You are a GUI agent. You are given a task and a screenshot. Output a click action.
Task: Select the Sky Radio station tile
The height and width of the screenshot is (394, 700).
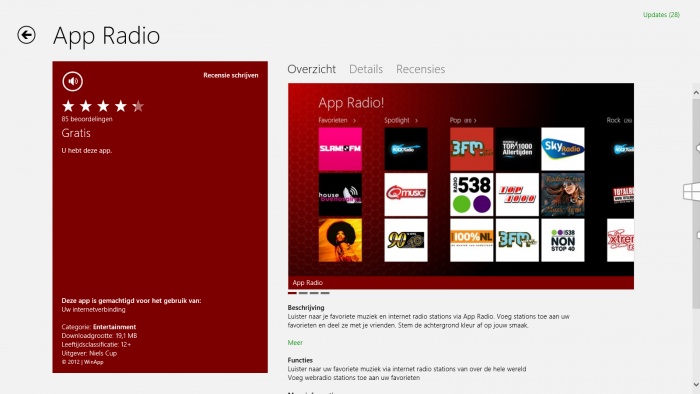click(562, 149)
